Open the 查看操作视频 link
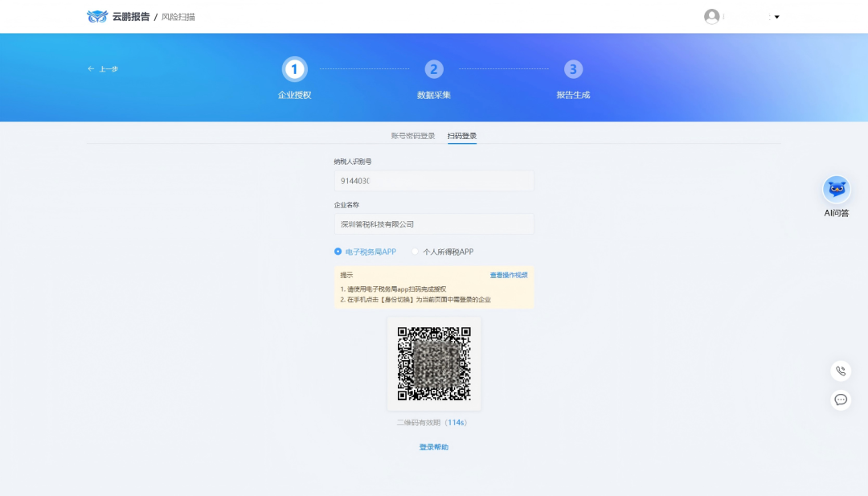The height and width of the screenshot is (496, 868). (x=508, y=274)
